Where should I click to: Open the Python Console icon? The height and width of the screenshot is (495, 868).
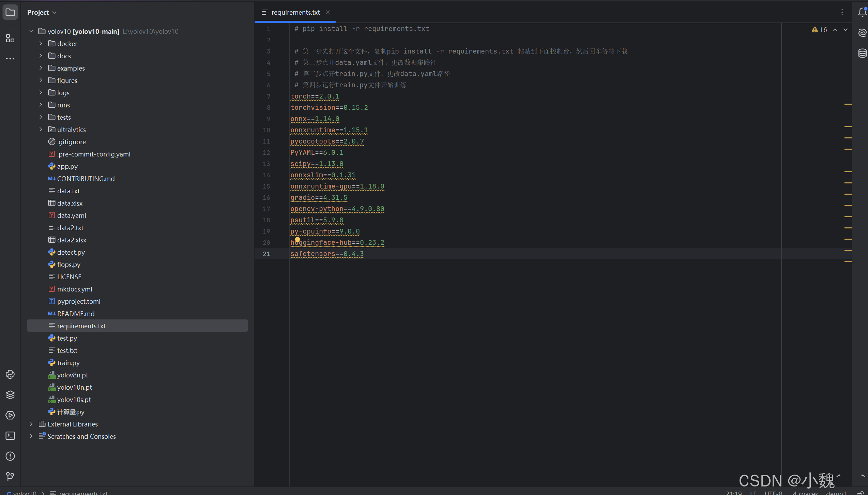coord(10,374)
